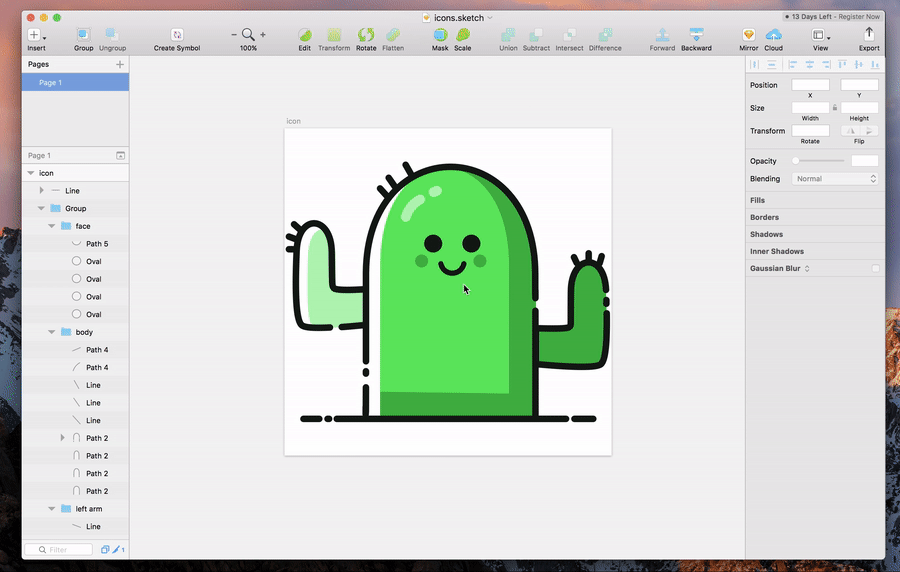900x572 pixels.
Task: Add a new page with plus button
Action: [120, 64]
